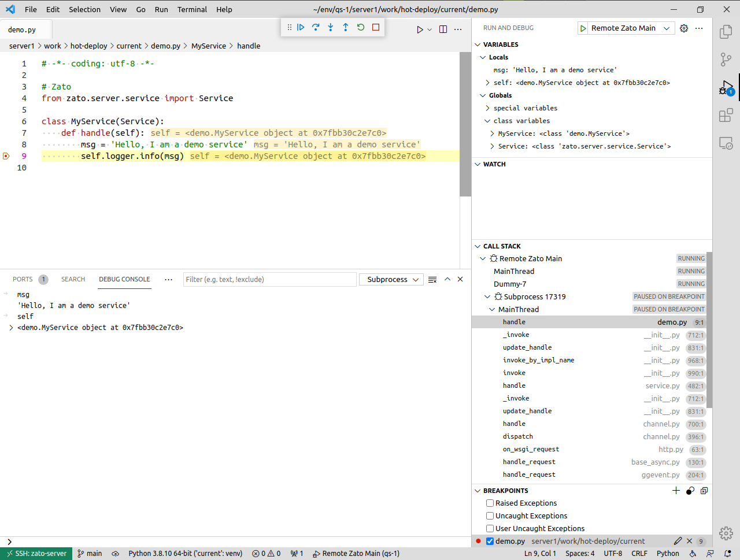Uncheck the demo.py breakpoint

pos(490,542)
